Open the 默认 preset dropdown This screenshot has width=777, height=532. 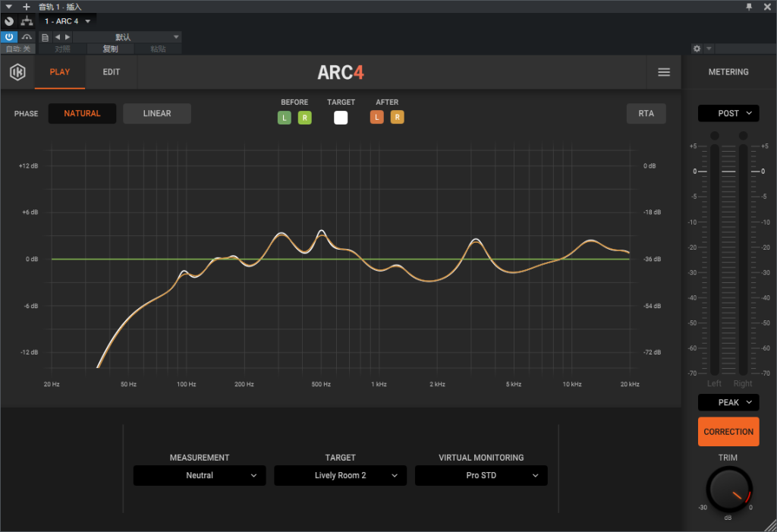[127, 37]
